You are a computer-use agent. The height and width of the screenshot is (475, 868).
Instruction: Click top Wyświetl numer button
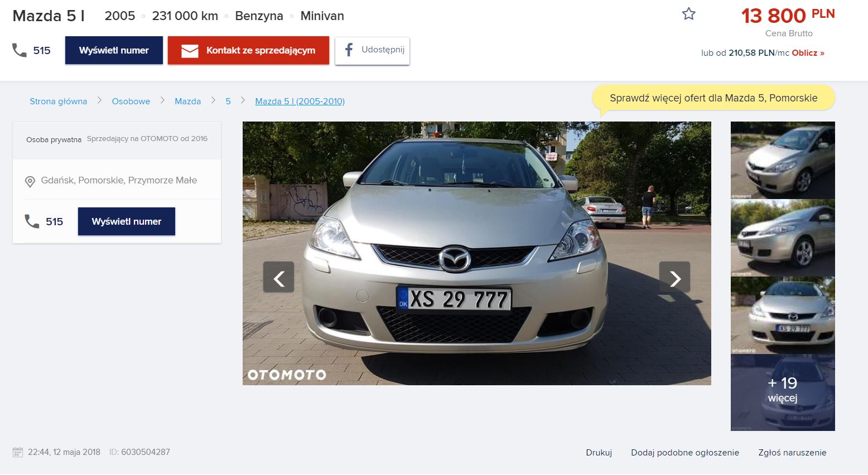(114, 50)
